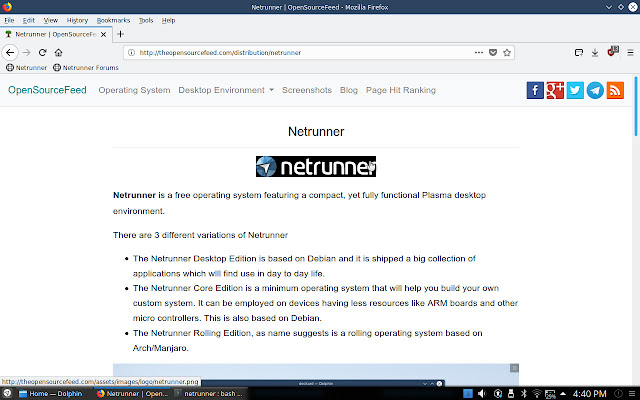Open the Bookmarks menu
This screenshot has width=640, height=400.
pos(113,20)
